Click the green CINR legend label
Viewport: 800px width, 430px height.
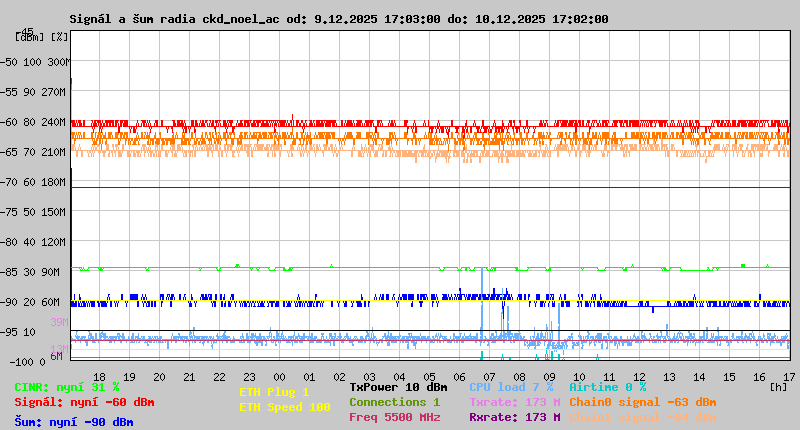tap(66, 387)
